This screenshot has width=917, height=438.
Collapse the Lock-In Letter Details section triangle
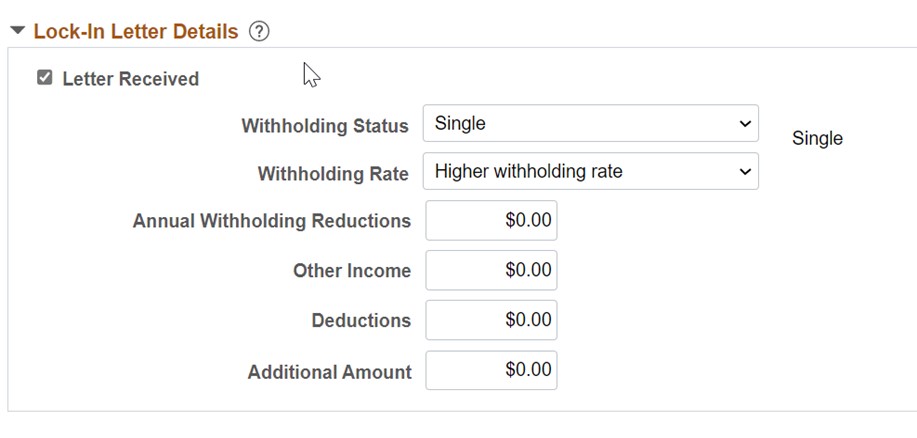18,30
